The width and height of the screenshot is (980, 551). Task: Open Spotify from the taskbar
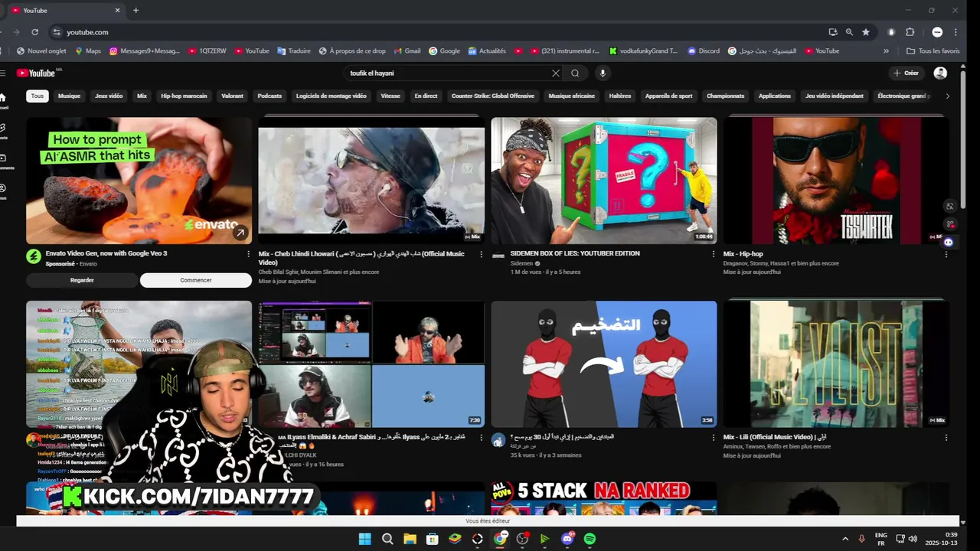(x=590, y=539)
